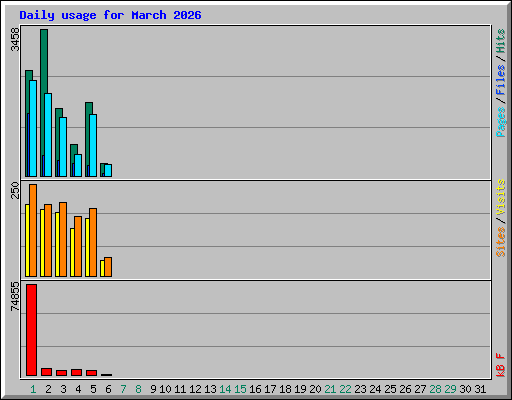Click green weekend day label 21

coord(330,389)
